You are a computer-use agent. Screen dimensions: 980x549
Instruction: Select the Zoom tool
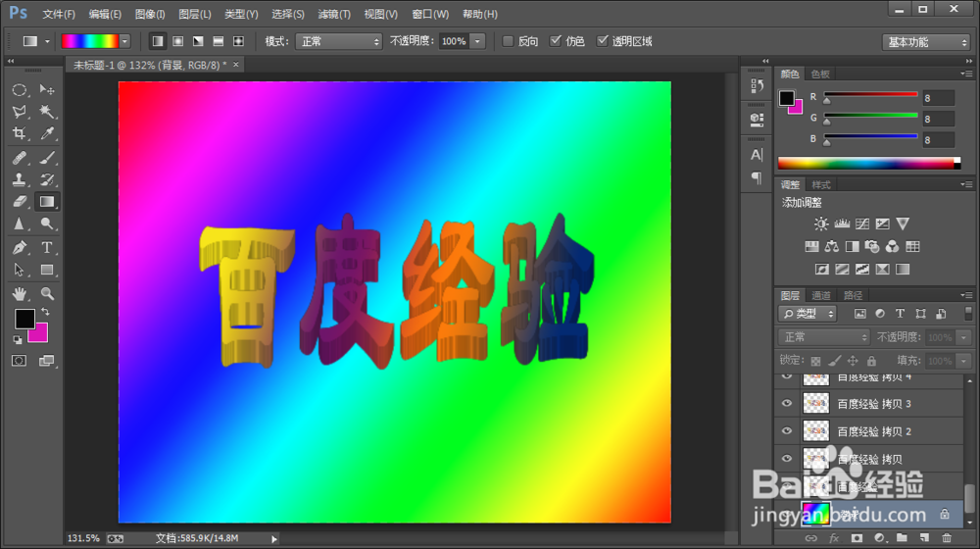click(47, 293)
